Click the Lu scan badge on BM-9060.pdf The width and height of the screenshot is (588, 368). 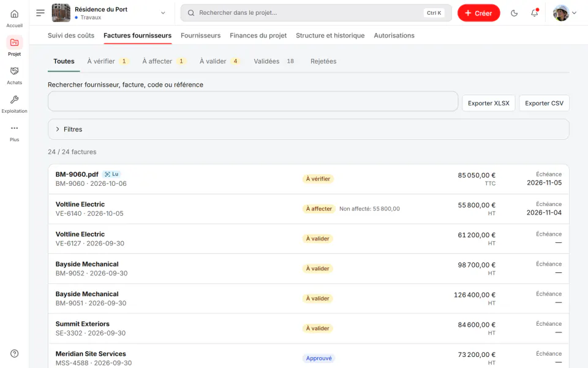111,174
